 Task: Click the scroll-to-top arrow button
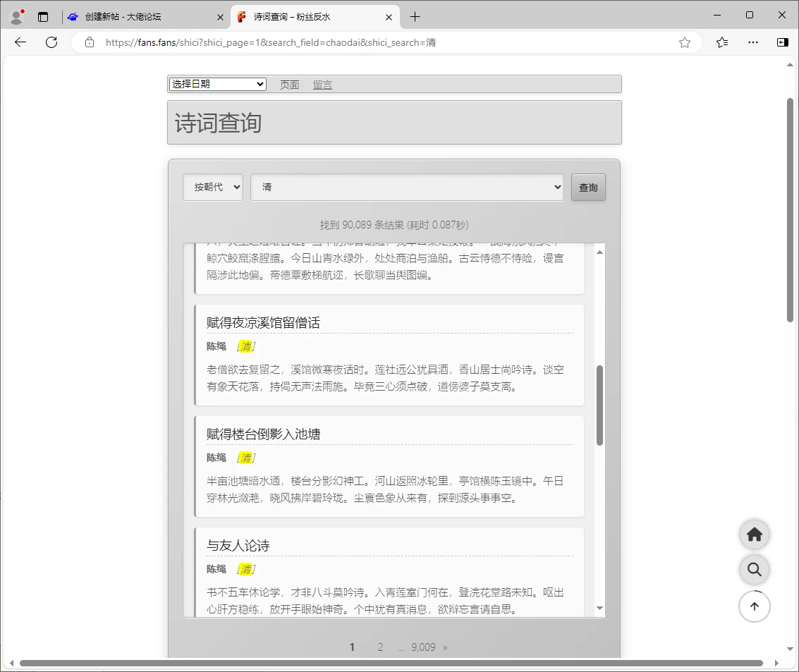[x=754, y=606]
